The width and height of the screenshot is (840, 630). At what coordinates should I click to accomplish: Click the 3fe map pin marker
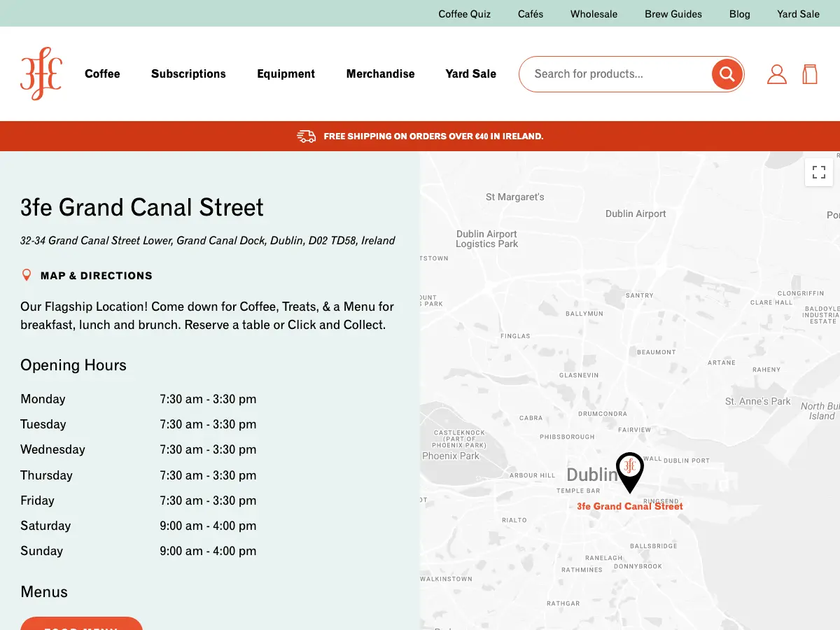tap(629, 472)
